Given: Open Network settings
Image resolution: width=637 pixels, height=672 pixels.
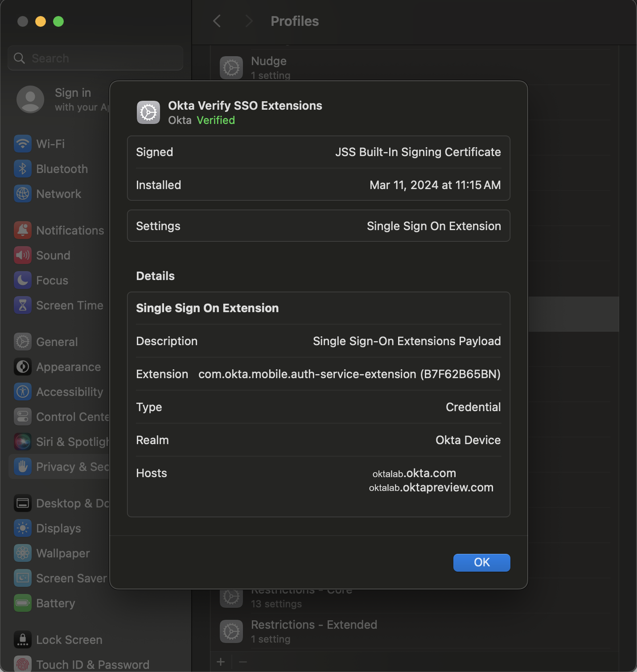Looking at the screenshot, I should 58,194.
